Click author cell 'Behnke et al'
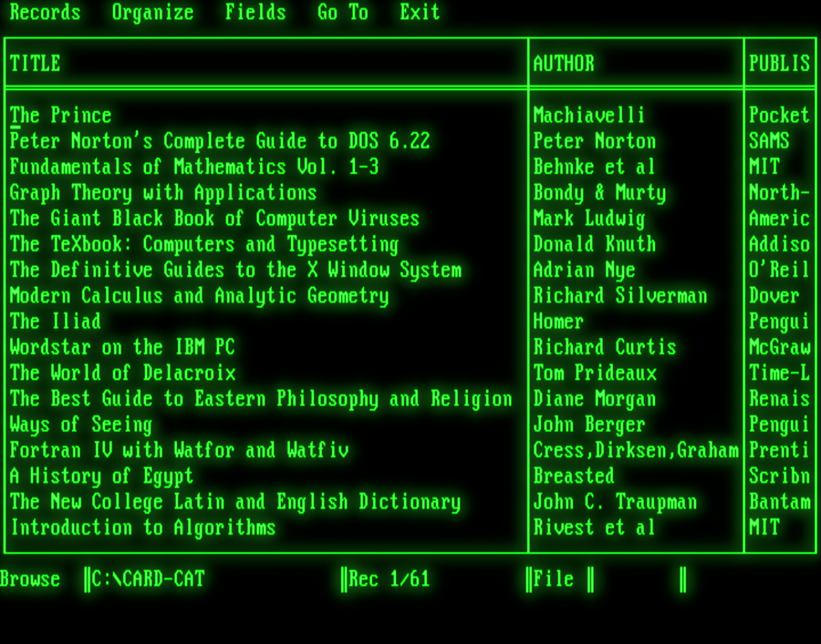Viewport: 821px width, 644px height. pyautogui.click(x=595, y=167)
